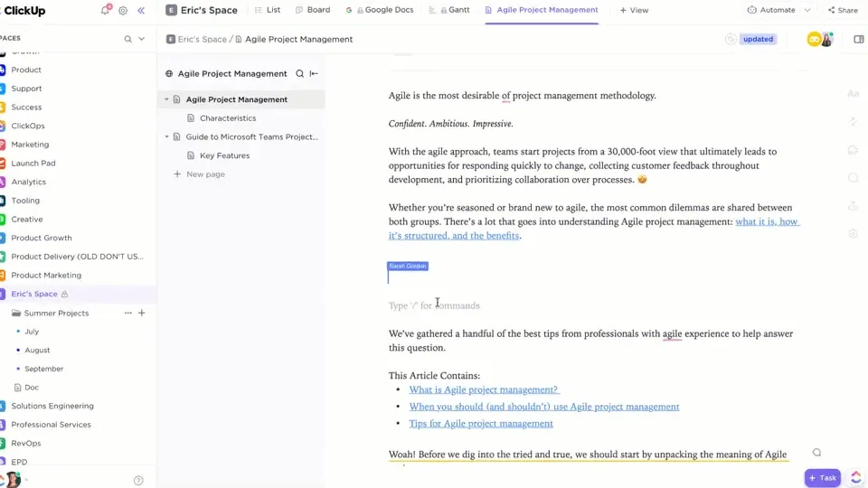Screen dimensions: 868x488
Task: Open the RevOps space
Action: [x=26, y=443]
